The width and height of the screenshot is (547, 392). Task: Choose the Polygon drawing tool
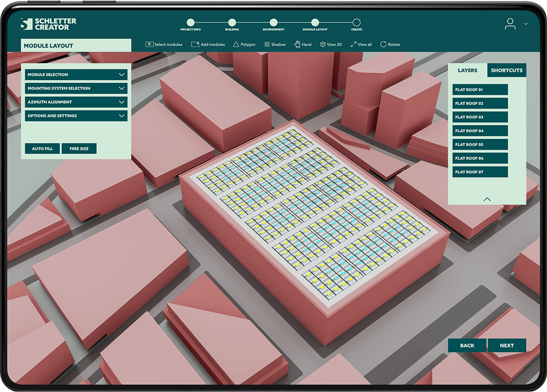point(236,45)
